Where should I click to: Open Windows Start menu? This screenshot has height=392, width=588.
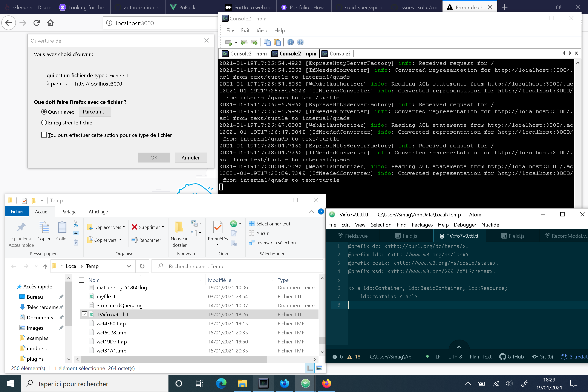(10, 383)
